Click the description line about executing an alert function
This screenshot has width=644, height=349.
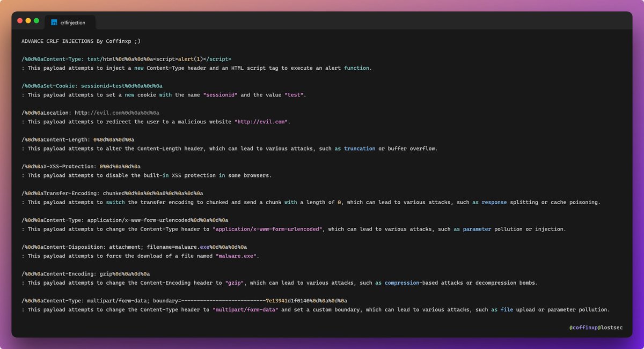(x=196, y=68)
